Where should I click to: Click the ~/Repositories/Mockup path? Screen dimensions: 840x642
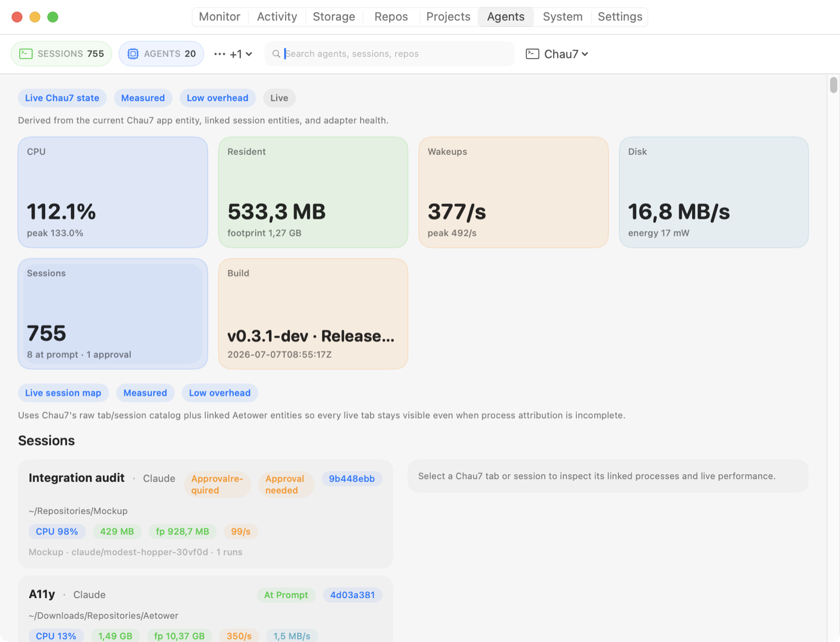point(78,511)
